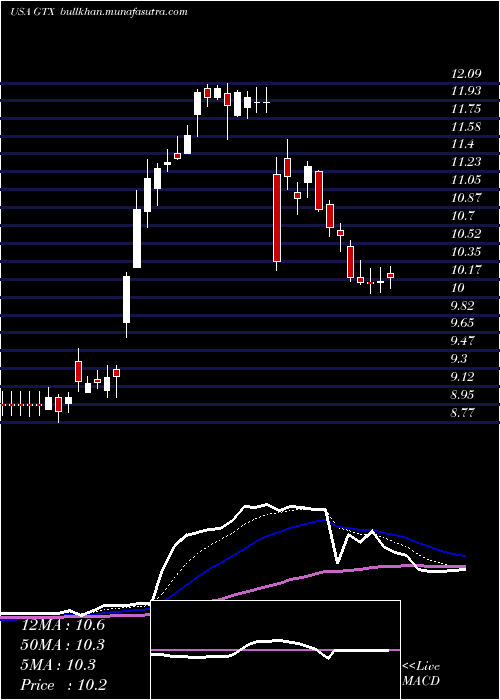Screen dimensions: 500x700
Task: Click the 10.35 price axis label
Action: 466,251
